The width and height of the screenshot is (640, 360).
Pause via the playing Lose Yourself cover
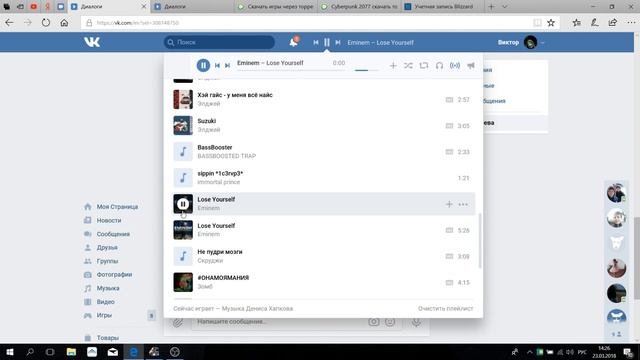(183, 204)
